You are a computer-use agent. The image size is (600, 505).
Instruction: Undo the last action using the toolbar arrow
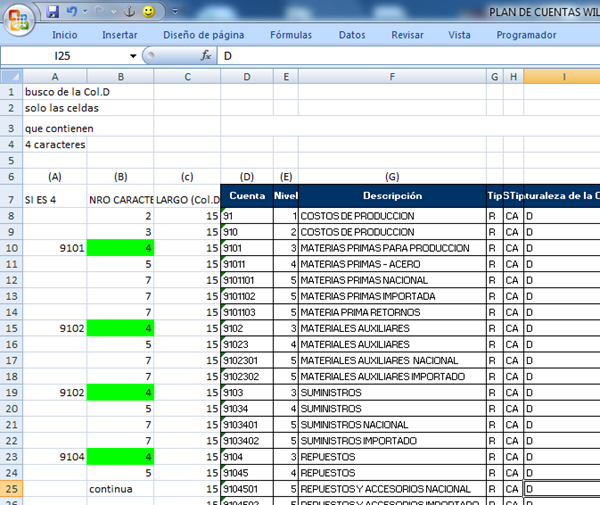pos(75,12)
